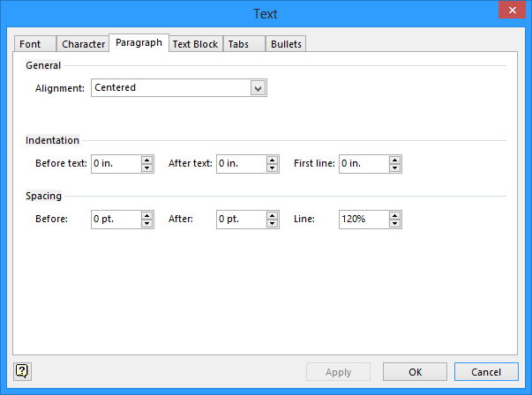The image size is (532, 395).
Task: Increase Line spacing percentage with up arrow
Action: click(395, 215)
